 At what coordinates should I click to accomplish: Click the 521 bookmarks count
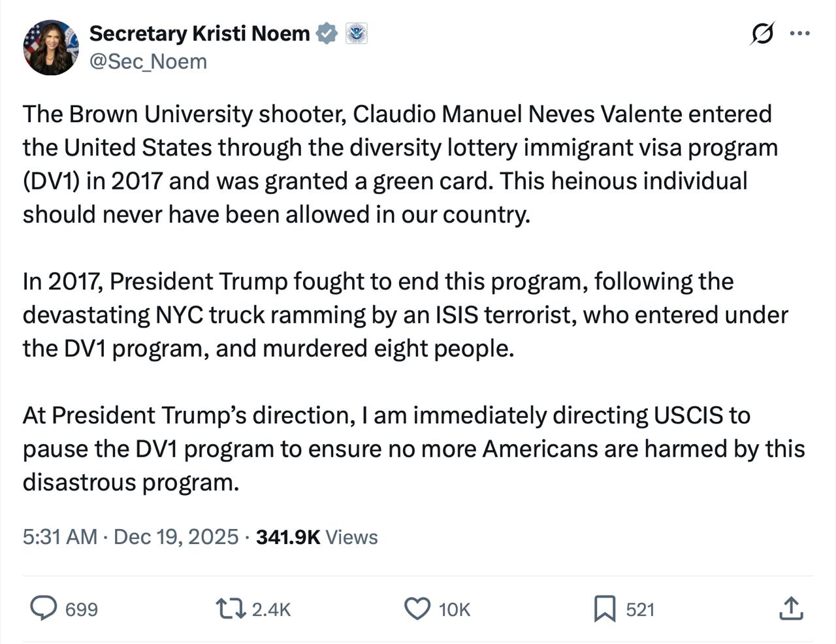pyautogui.click(x=640, y=609)
